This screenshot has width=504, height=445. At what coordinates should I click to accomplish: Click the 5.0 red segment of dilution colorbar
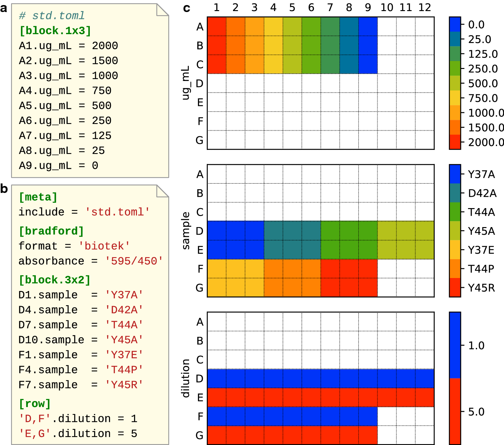coord(455,411)
